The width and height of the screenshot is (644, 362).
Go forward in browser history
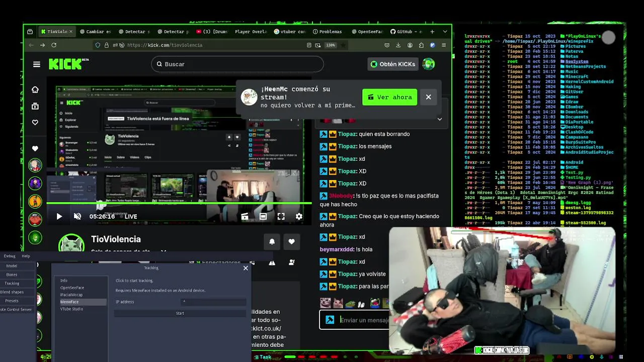point(42,45)
